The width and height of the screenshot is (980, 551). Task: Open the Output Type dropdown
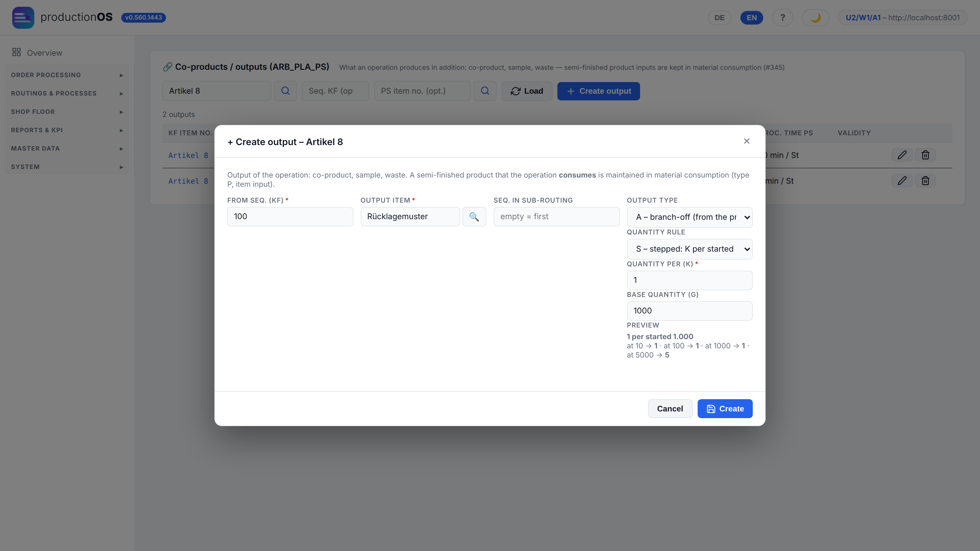(x=689, y=217)
